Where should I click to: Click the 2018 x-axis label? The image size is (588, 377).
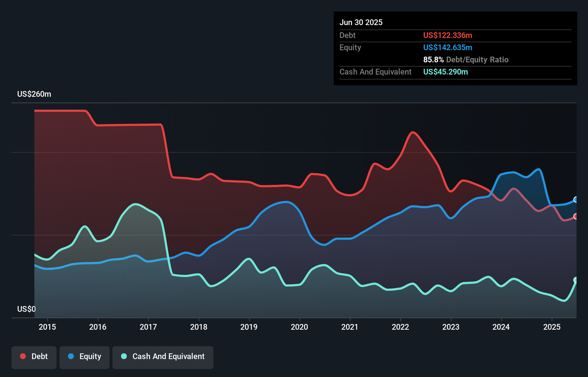199,327
